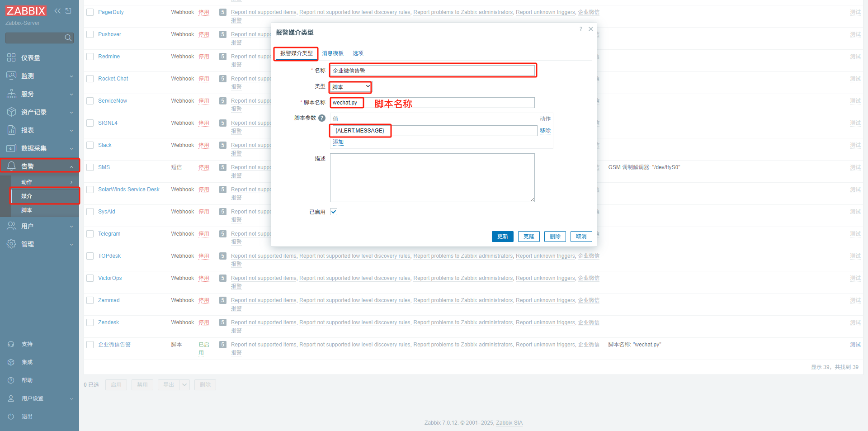Image resolution: width=868 pixels, height=431 pixels.
Task: Open the 媒介 submenu item
Action: point(44,196)
